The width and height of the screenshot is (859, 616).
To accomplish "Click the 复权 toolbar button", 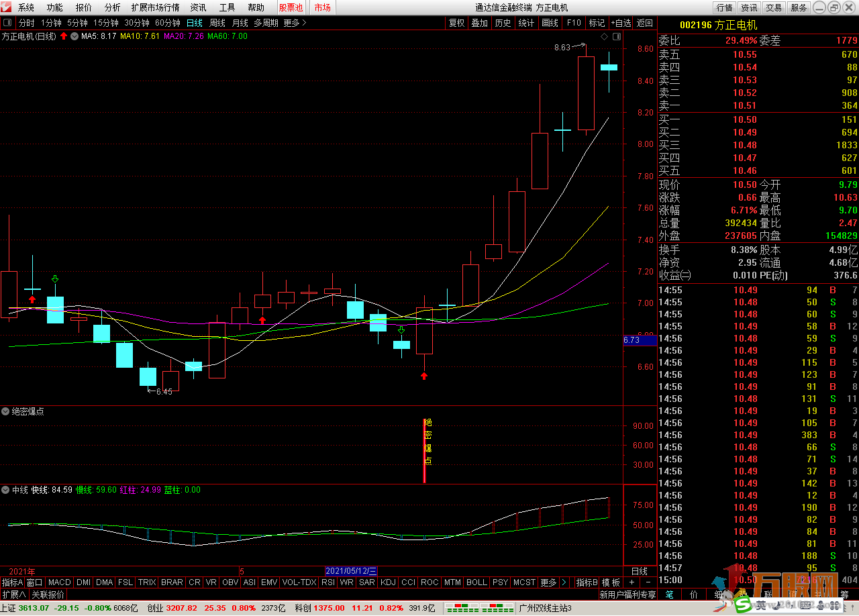I will [457, 23].
